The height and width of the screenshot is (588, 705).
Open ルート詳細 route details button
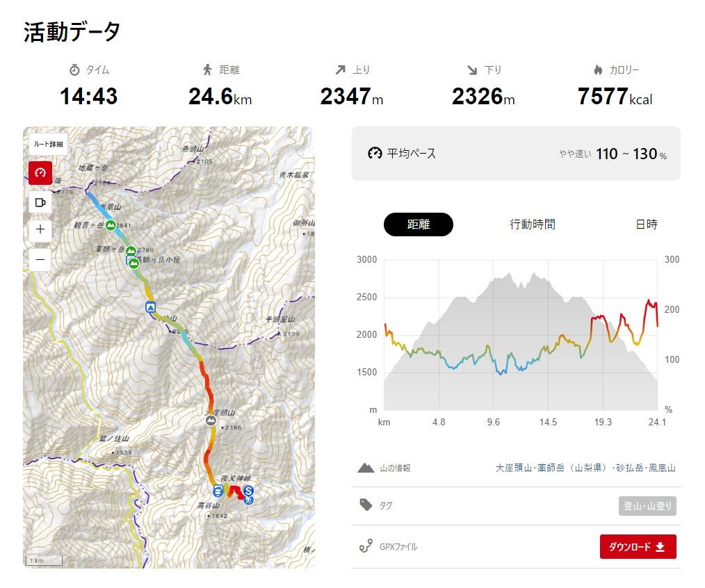48,145
